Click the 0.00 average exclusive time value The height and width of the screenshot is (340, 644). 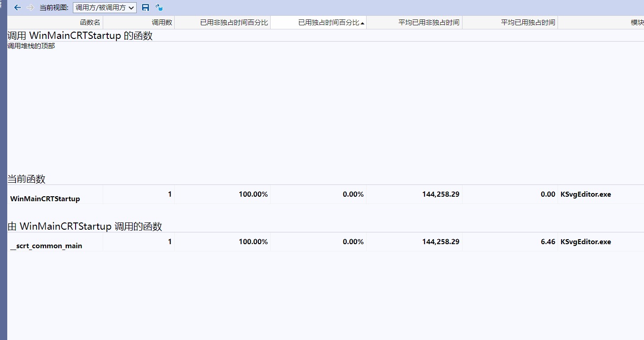tap(548, 194)
